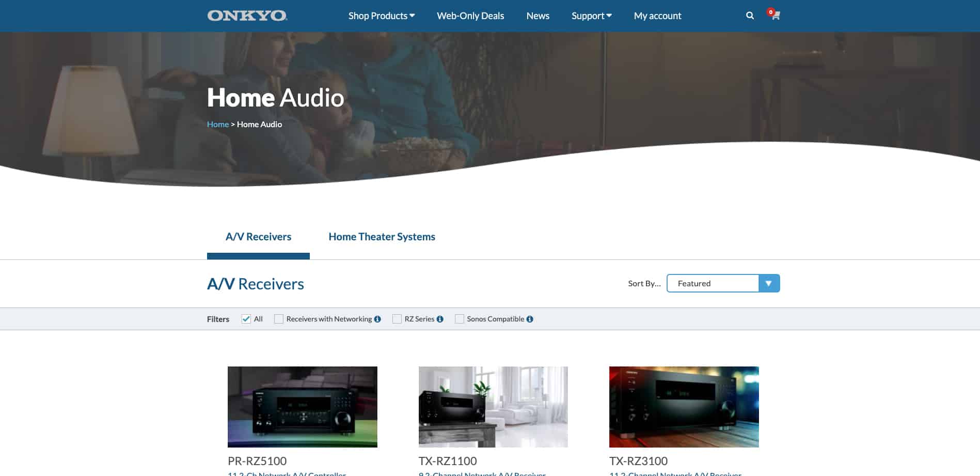Click the Home Audio banner heading
Image resolution: width=980 pixels, height=476 pixels.
pyautogui.click(x=275, y=97)
